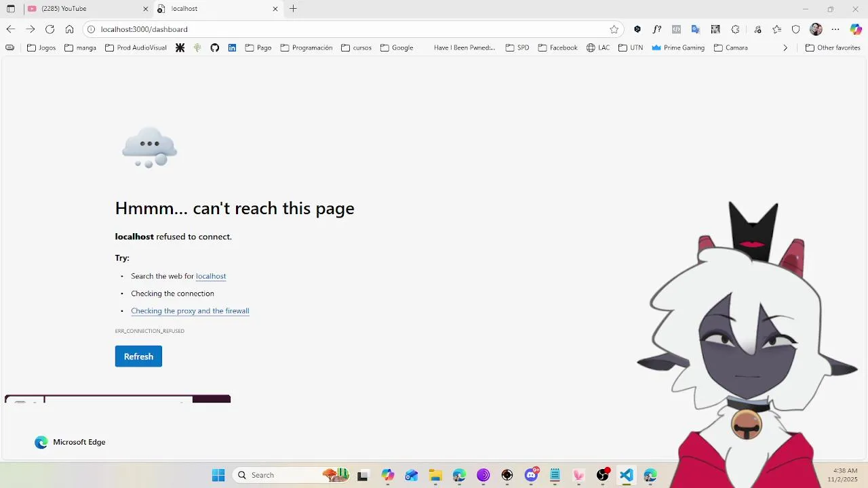868x488 pixels.
Task: Show more bookmarks with chevron arrow
Action: click(x=785, y=47)
